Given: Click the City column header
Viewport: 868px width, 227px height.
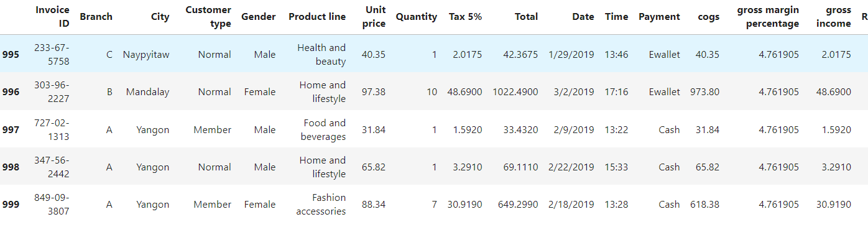Looking at the screenshot, I should [160, 17].
